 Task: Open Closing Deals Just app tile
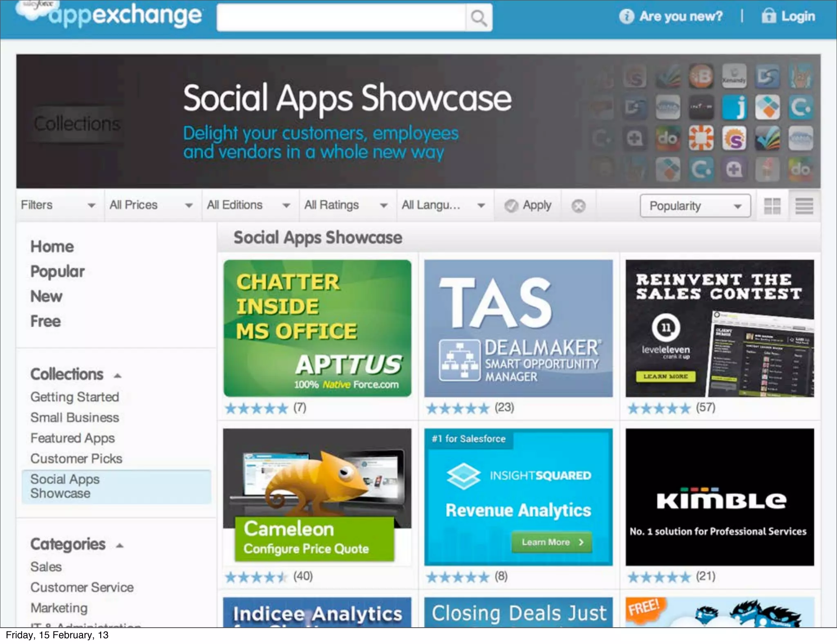(x=518, y=612)
